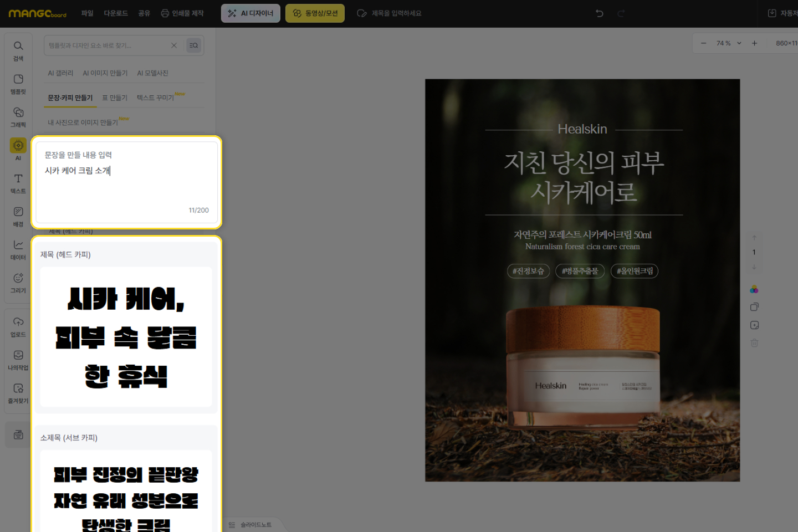Select the 텍스트 꾸미기 tab
The height and width of the screenshot is (532, 798).
[x=156, y=98]
